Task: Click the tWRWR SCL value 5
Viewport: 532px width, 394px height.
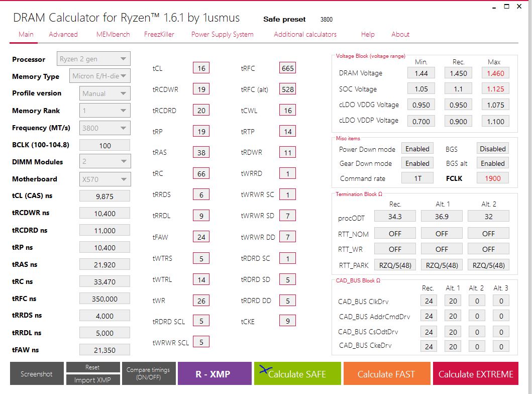Action: pos(201,342)
